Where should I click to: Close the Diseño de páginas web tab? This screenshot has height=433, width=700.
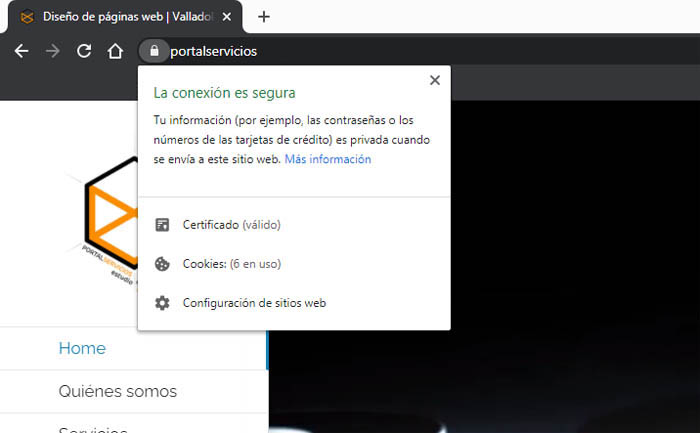[x=229, y=17]
